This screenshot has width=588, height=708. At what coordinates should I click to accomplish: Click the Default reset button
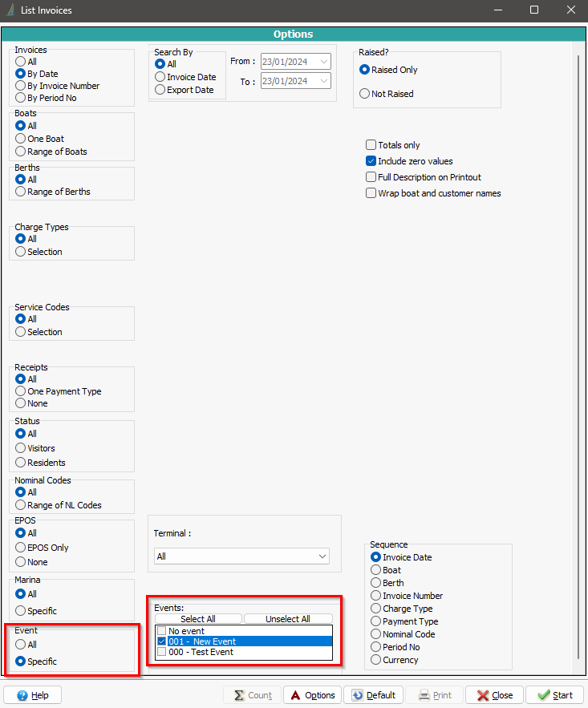373,695
